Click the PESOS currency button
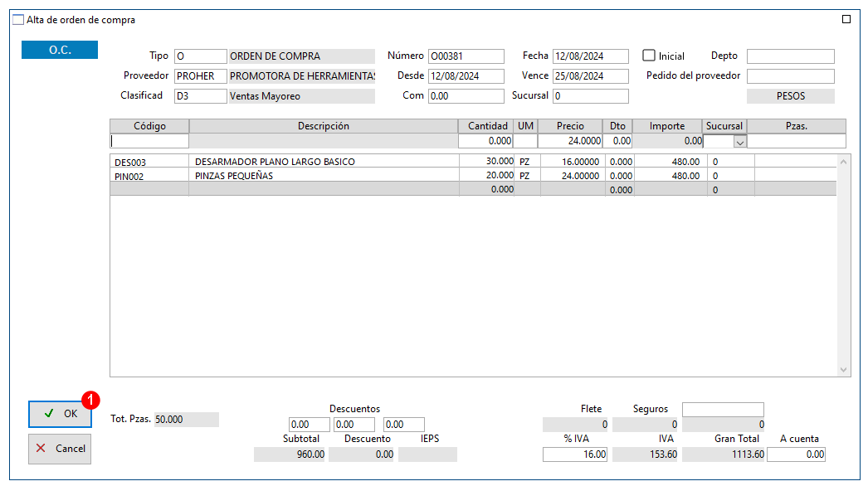868x486 pixels. pos(791,95)
